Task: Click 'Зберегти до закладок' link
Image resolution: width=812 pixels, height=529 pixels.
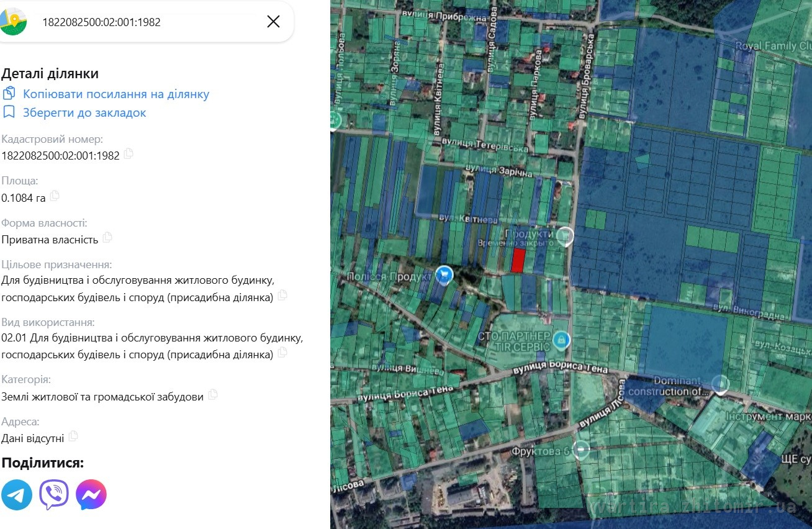Action: pyautogui.click(x=84, y=113)
